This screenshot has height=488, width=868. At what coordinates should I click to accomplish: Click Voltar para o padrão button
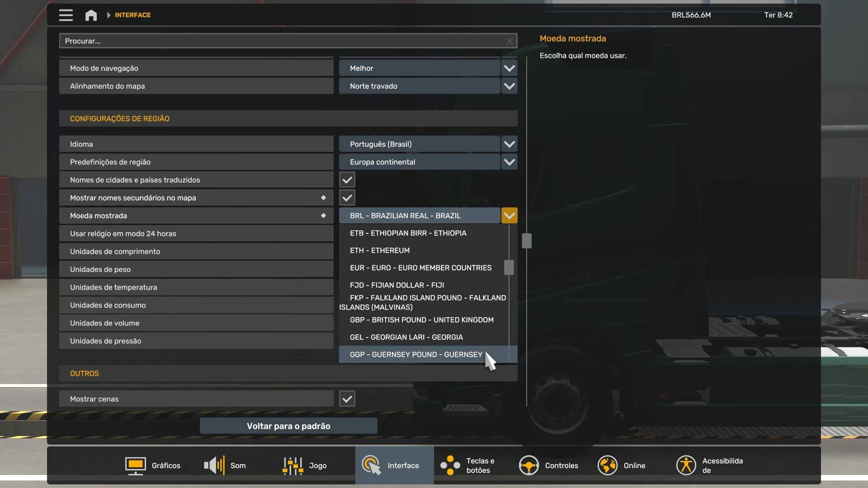click(x=288, y=426)
